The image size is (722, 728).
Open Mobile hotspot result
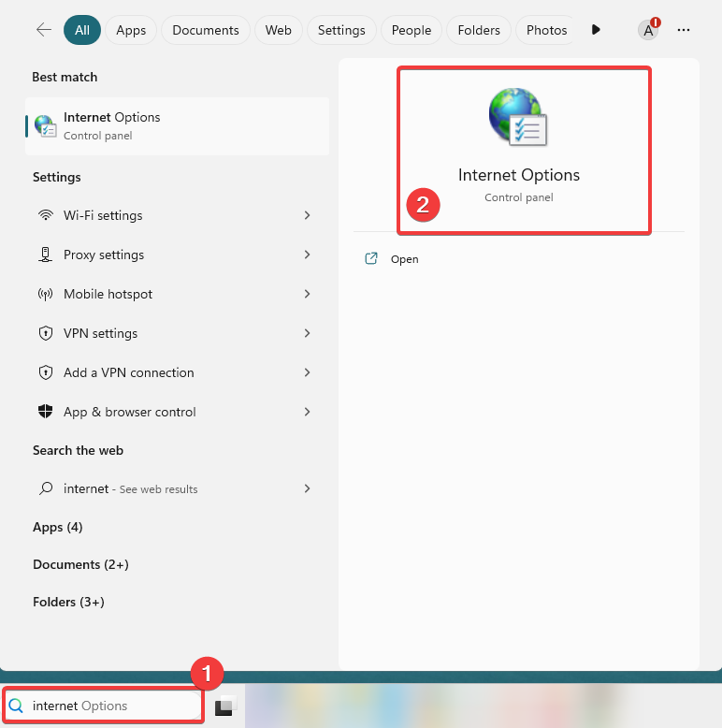pos(178,294)
